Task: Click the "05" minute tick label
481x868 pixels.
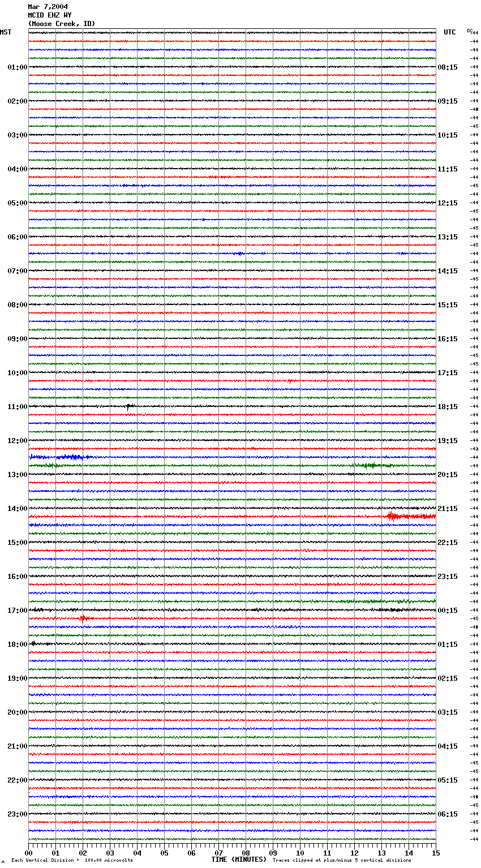Action: tap(164, 853)
